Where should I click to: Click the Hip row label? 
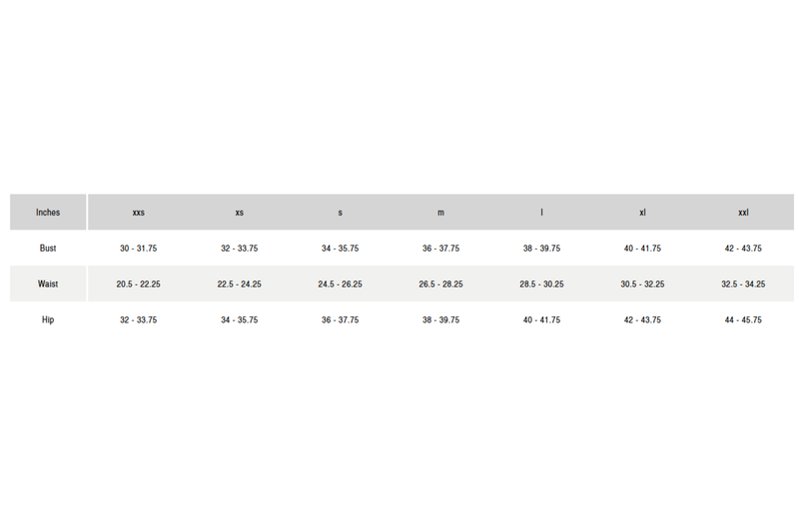point(48,320)
